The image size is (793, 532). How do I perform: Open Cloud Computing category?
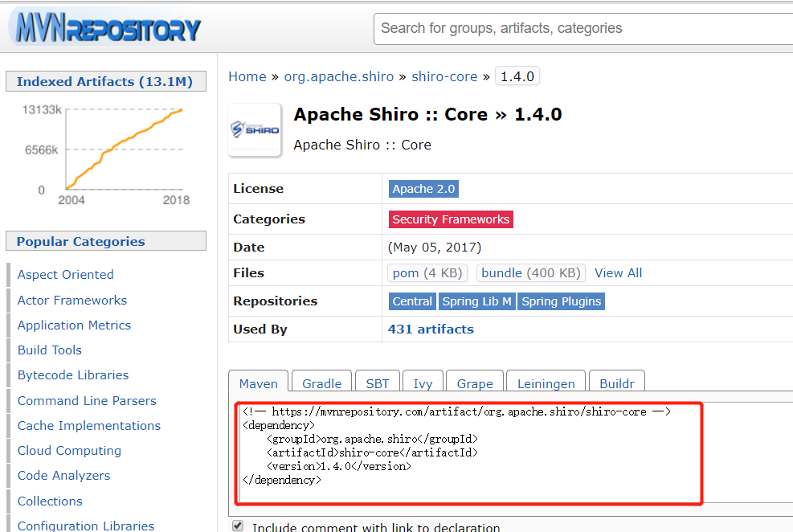tap(69, 451)
